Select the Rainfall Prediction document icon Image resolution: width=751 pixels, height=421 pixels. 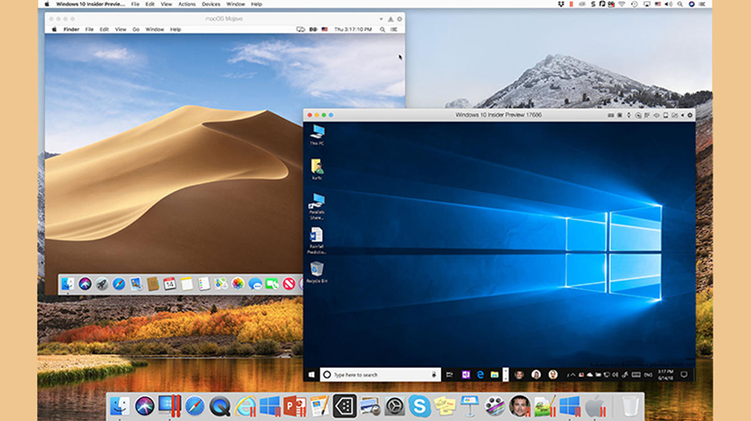317,240
